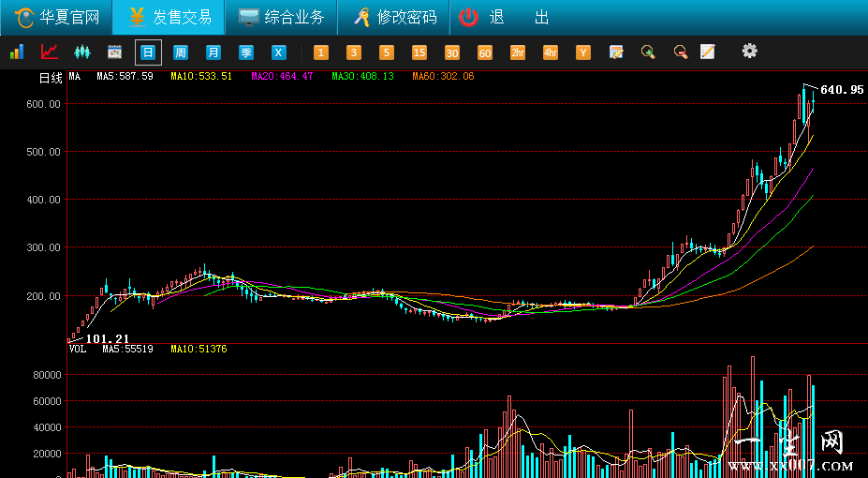Switch to the red line chart view

[x=50, y=52]
